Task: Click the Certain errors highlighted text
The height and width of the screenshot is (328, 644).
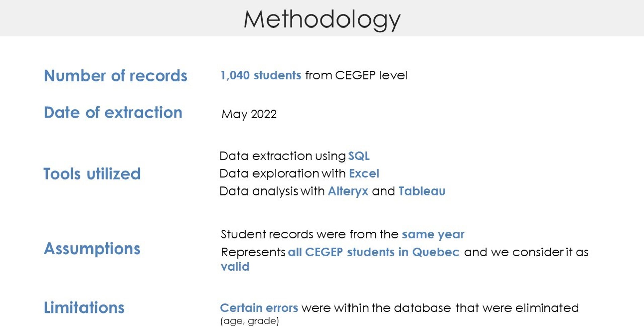Action: (x=259, y=308)
